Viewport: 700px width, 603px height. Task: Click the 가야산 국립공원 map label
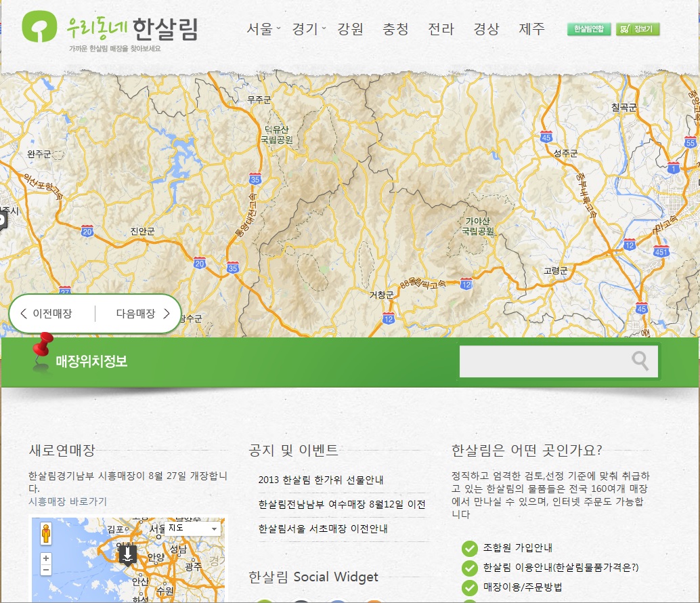[478, 226]
